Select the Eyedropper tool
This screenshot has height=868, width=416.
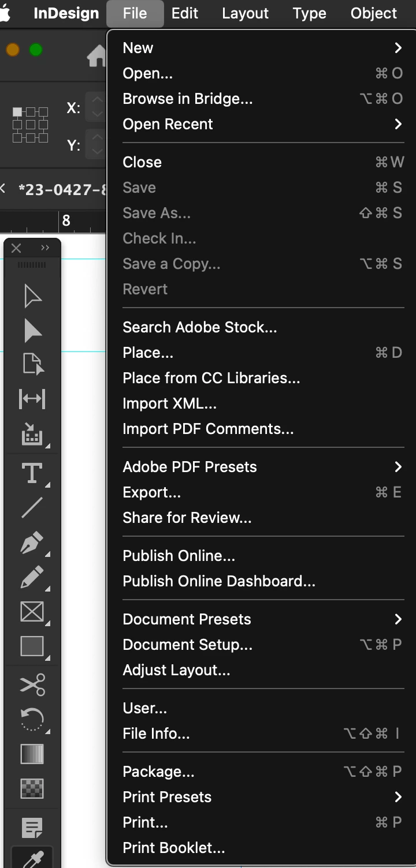32,859
